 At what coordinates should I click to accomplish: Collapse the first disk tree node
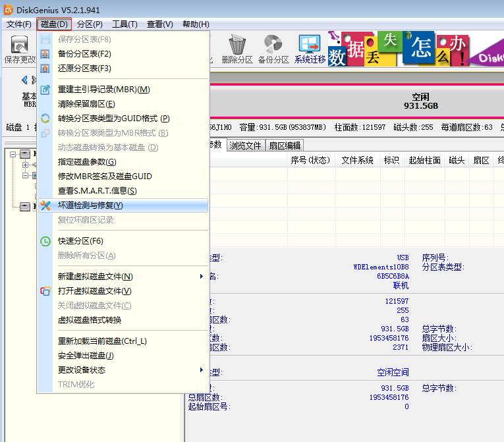(13, 155)
